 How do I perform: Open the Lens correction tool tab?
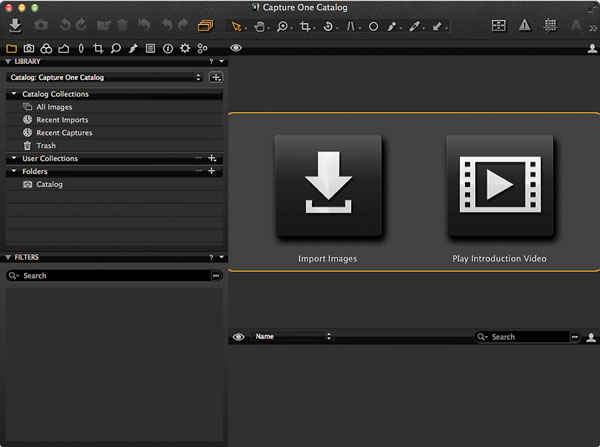pyautogui.click(x=81, y=49)
